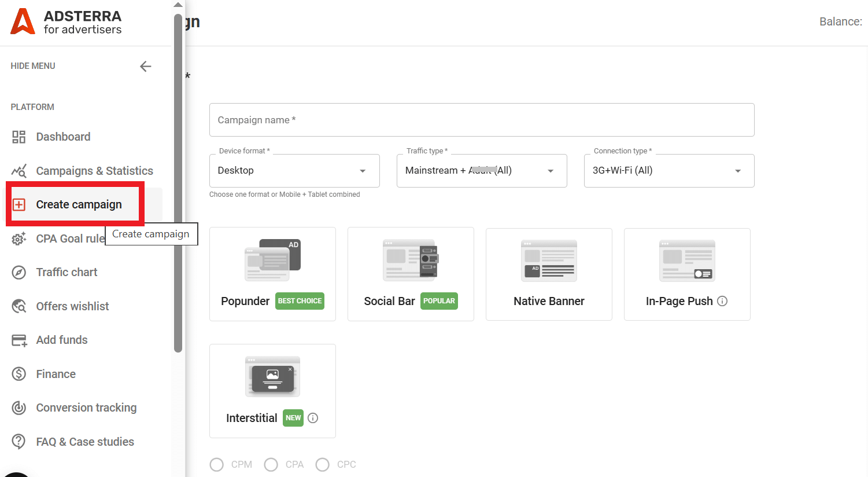Click the Add funds card icon
This screenshot has width=868, height=477.
(19, 340)
